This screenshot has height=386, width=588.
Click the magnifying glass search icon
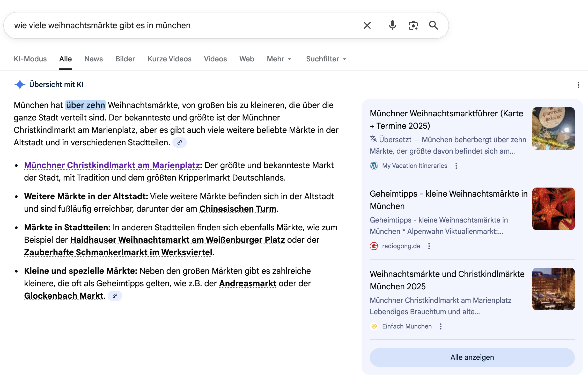[433, 25]
